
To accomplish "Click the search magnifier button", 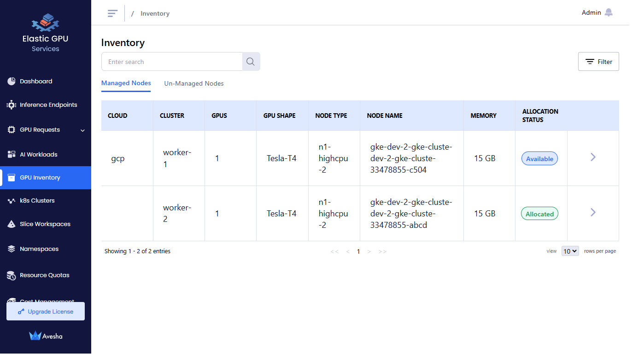I will coord(251,62).
